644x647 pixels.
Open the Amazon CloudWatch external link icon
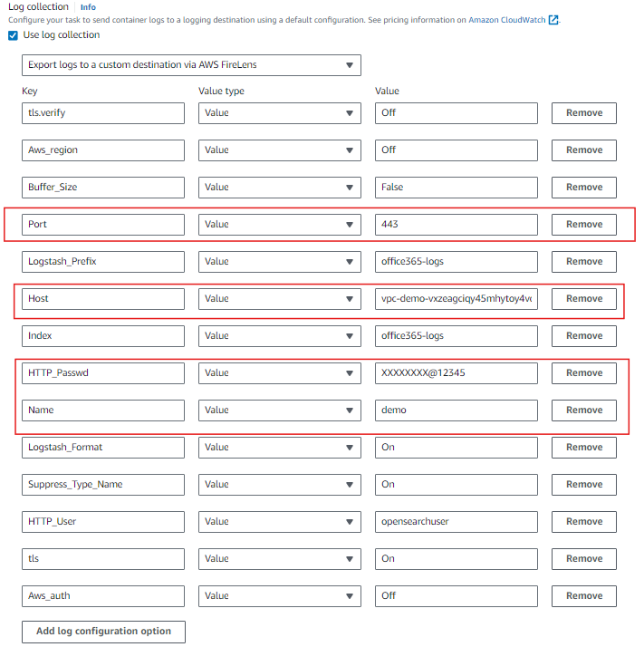553,20
